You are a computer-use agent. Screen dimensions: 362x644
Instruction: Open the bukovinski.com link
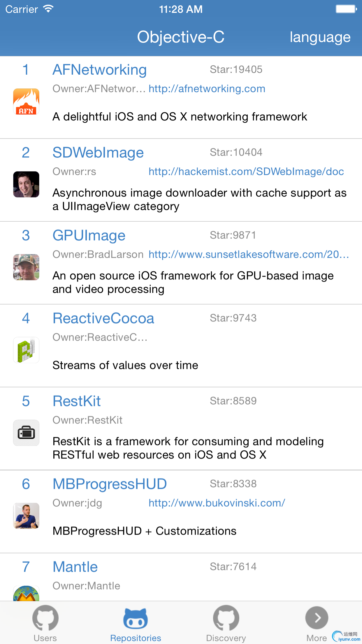coord(217,503)
